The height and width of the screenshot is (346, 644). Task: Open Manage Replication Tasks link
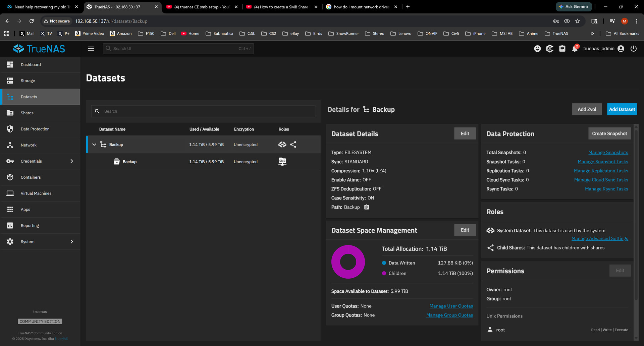[601, 171]
